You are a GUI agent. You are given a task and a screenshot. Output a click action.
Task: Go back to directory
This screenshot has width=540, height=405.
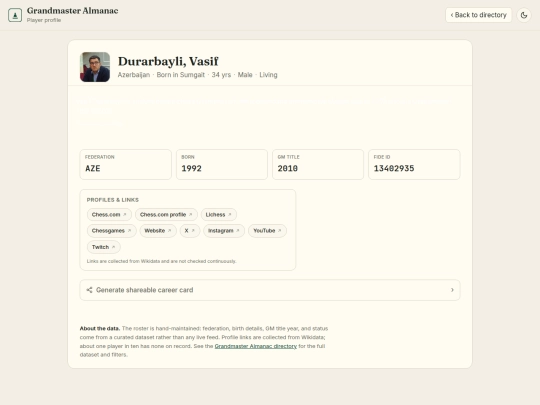pyautogui.click(x=478, y=15)
